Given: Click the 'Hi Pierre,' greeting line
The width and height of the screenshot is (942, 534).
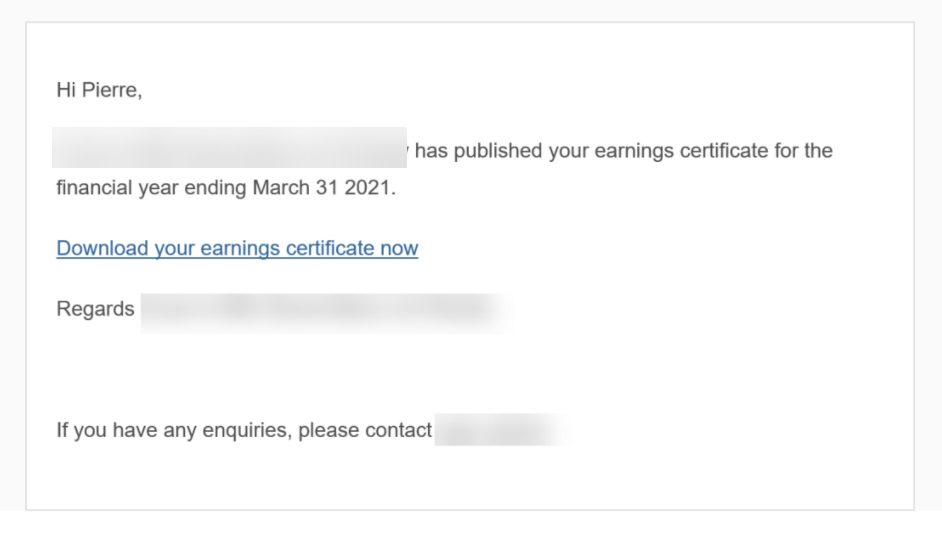Looking at the screenshot, I should pos(99,90).
